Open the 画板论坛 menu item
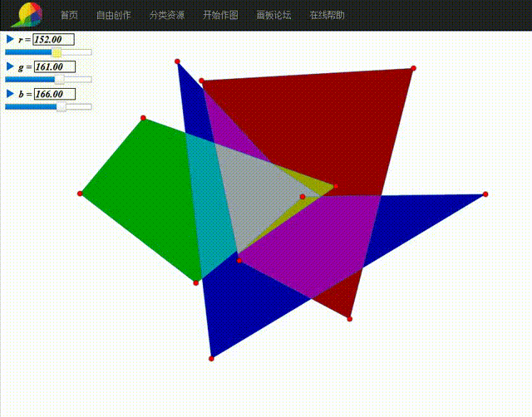 (x=273, y=15)
